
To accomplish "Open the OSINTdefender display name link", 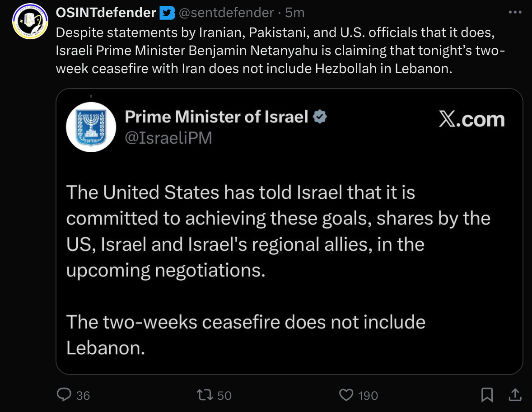I will click(106, 13).
